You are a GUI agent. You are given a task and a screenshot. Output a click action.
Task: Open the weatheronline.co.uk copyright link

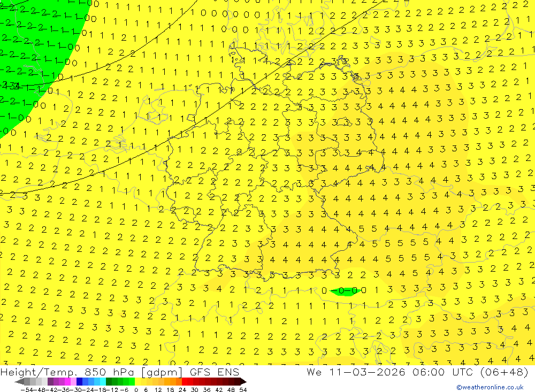490,387
